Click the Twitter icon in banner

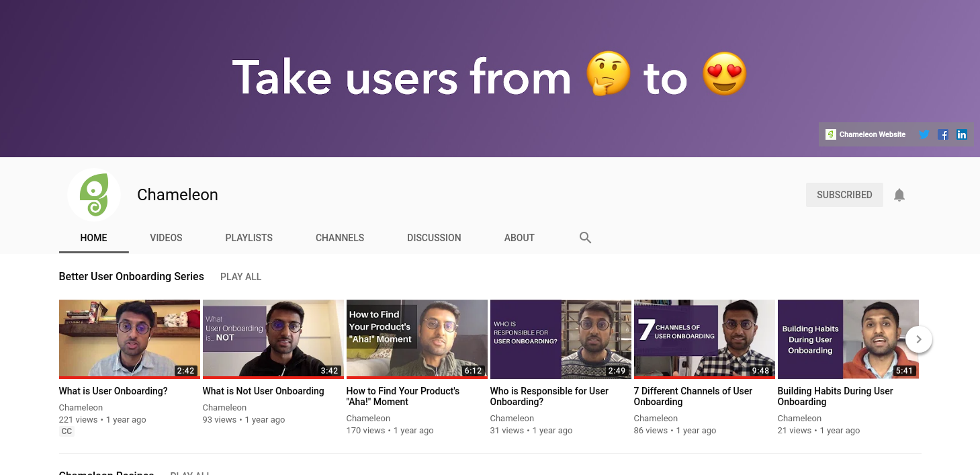click(x=924, y=134)
